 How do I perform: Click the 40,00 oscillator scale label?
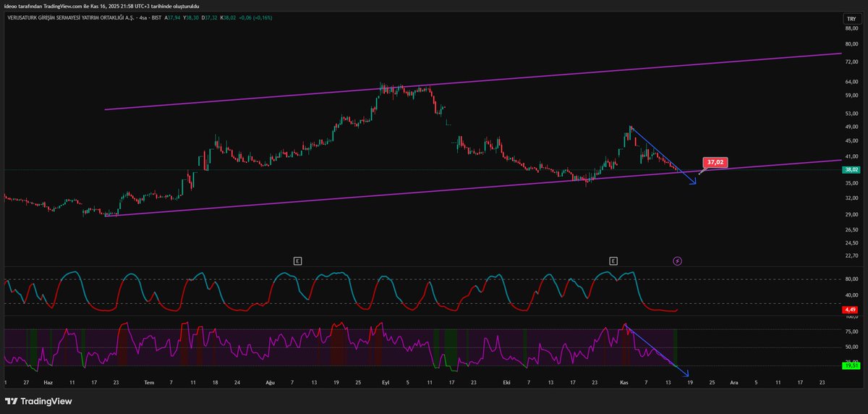coord(851,295)
